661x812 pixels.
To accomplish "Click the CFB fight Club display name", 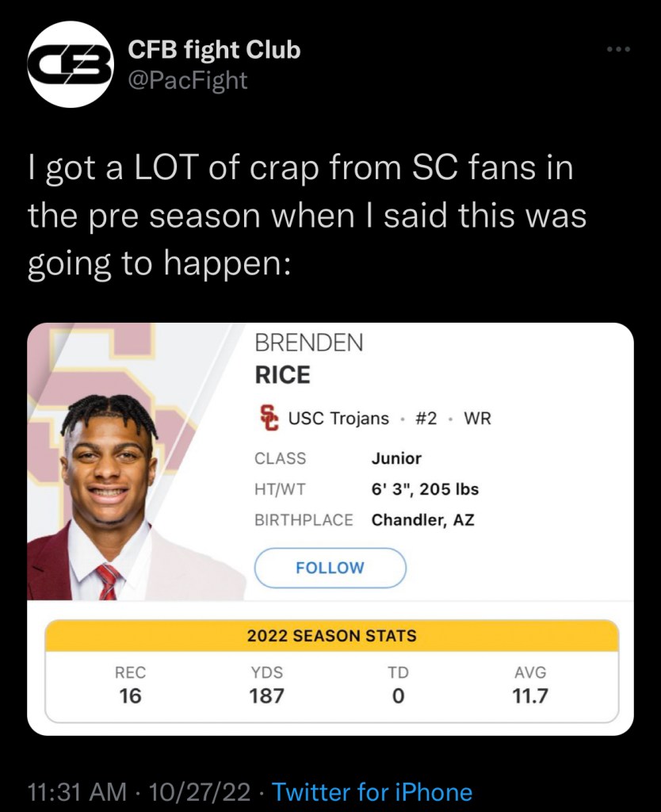I will click(x=214, y=50).
